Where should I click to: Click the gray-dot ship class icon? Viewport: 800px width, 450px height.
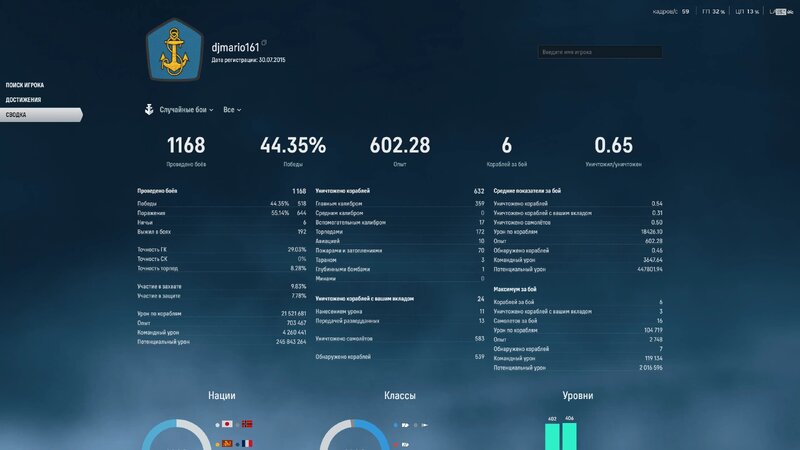(x=424, y=424)
